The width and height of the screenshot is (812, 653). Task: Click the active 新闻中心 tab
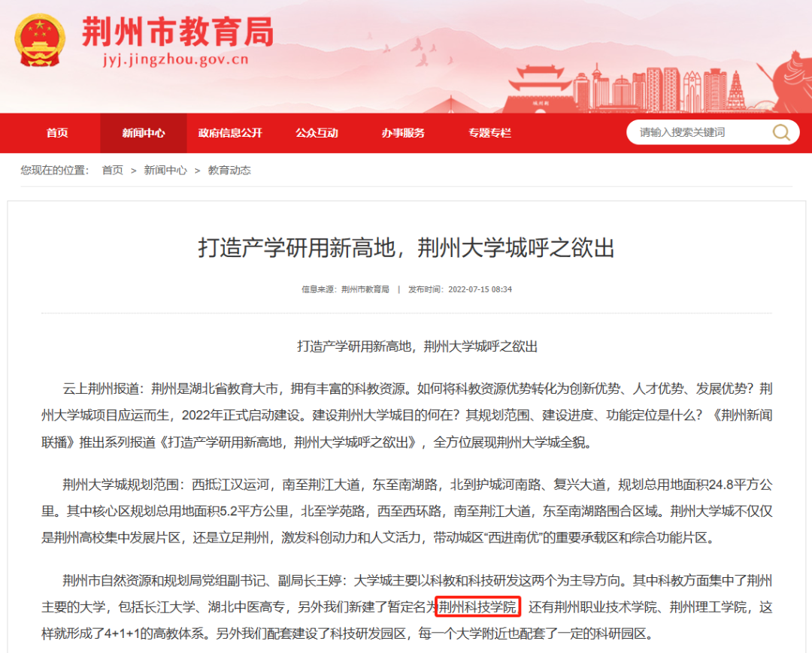tap(143, 133)
